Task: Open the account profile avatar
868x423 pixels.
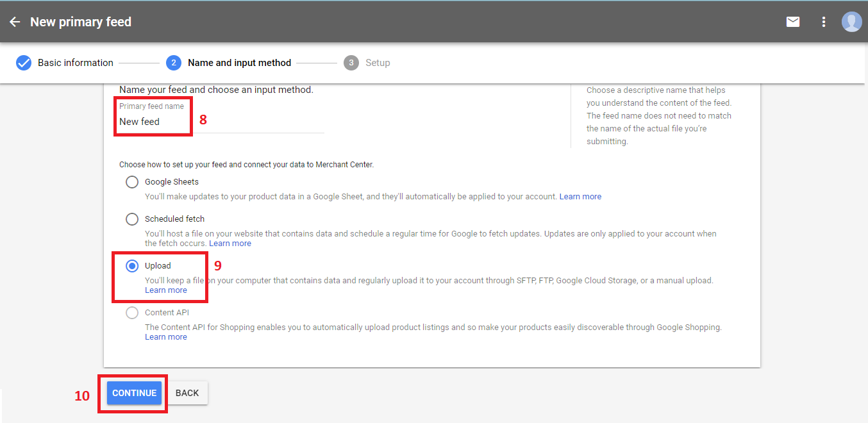Action: pyautogui.click(x=852, y=22)
